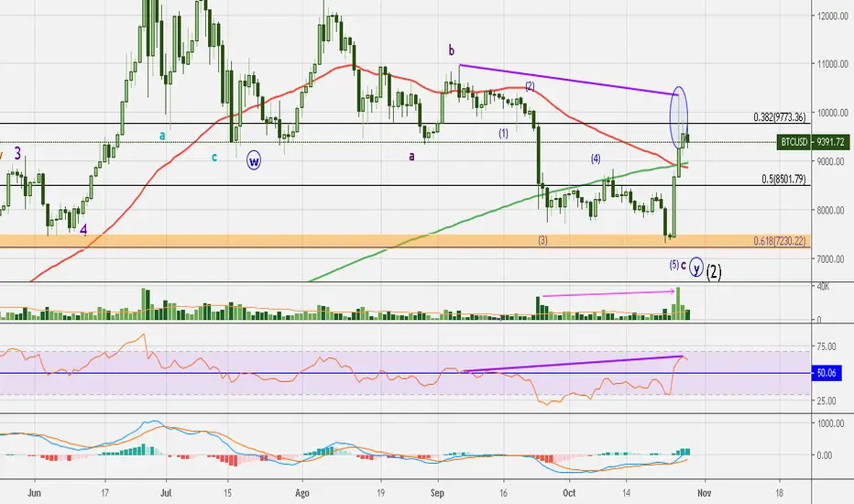Click the 75.00 RSI axis label
The image size is (854, 504).
[x=827, y=346]
